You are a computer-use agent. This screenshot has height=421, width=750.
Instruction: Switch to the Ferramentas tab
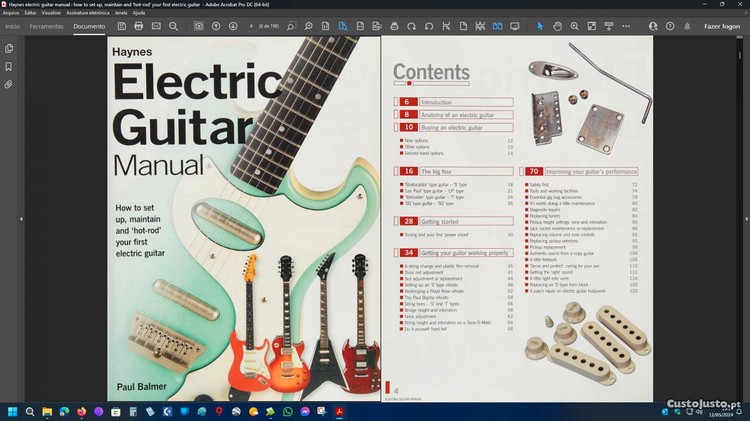[47, 25]
